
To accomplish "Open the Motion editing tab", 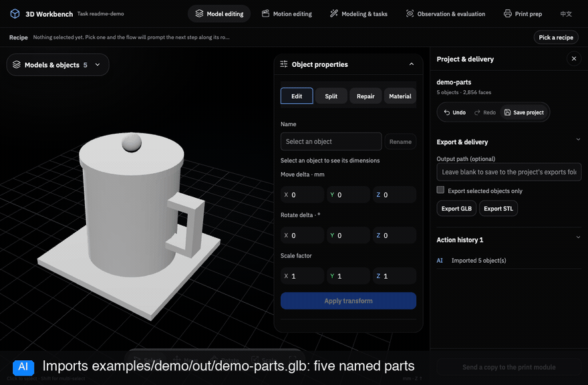I will click(x=287, y=14).
